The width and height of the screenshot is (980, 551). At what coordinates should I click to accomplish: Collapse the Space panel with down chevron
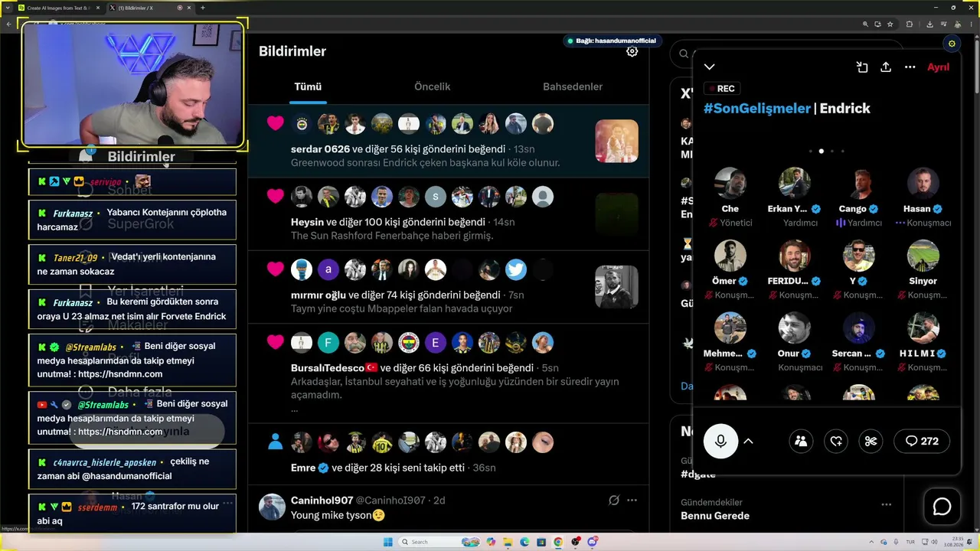[710, 67]
